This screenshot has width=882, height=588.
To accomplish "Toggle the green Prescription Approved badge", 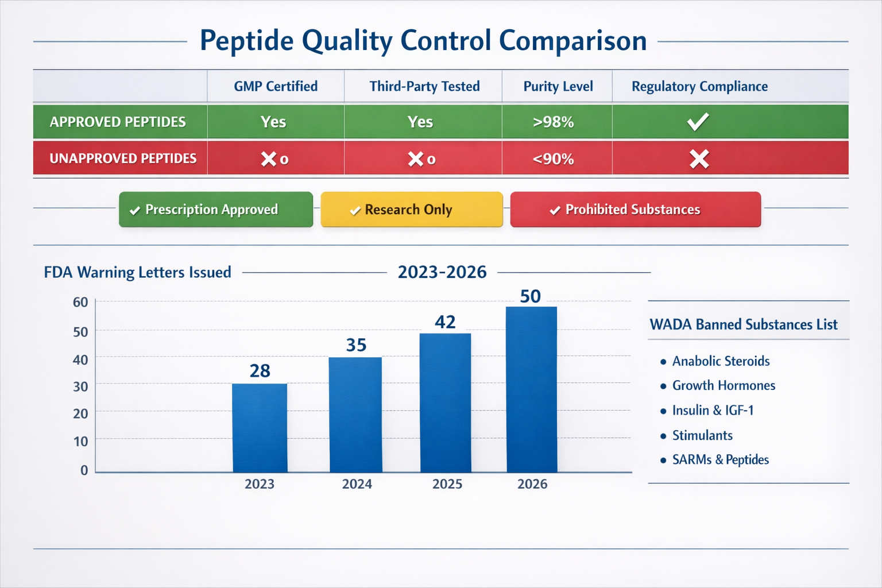I will click(x=215, y=210).
